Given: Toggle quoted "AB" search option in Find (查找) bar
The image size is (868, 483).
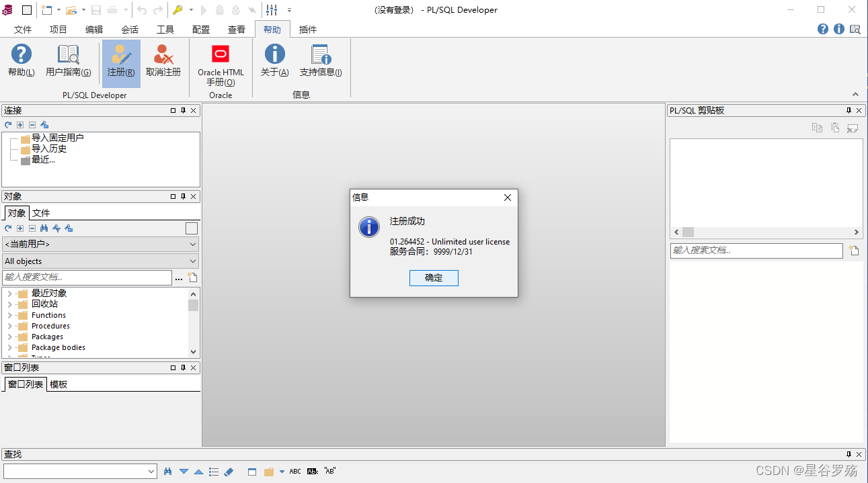Looking at the screenshot, I should tap(329, 471).
